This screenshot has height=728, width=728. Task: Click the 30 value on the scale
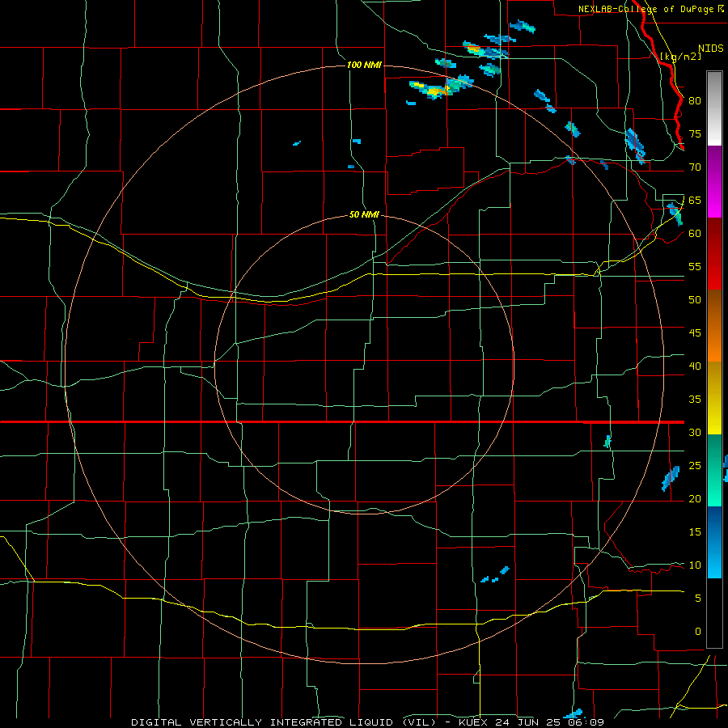point(695,432)
